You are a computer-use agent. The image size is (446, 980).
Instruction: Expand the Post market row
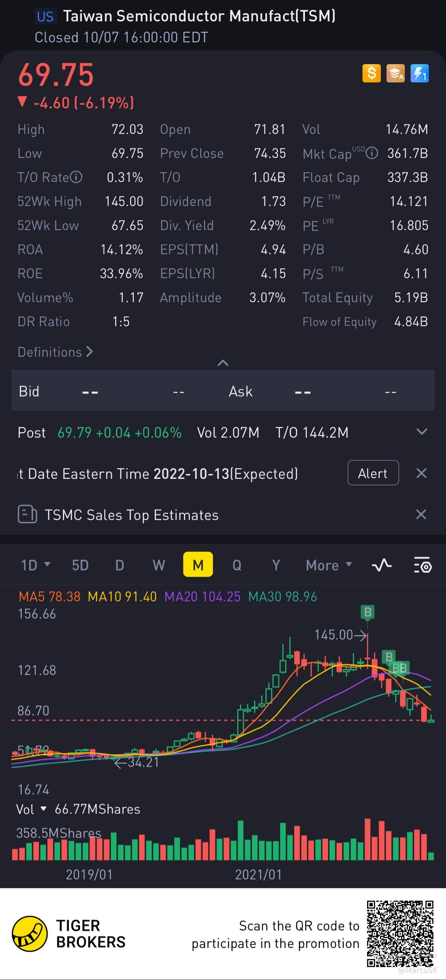(x=422, y=432)
